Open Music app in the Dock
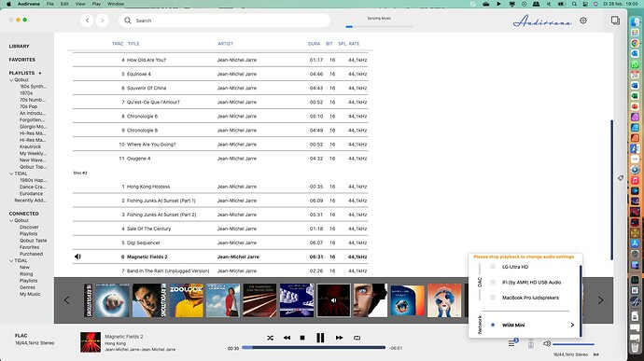This screenshot has height=361, width=644. point(635,180)
